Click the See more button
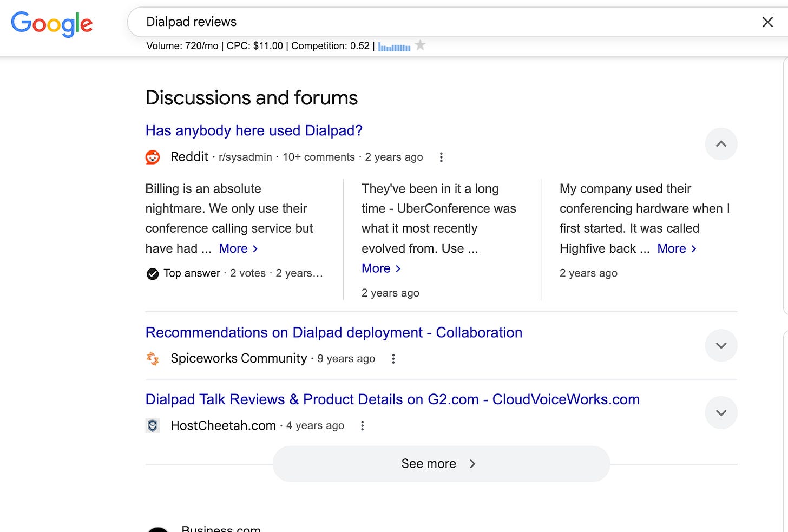Viewport: 788px width, 532px height. coord(441,464)
